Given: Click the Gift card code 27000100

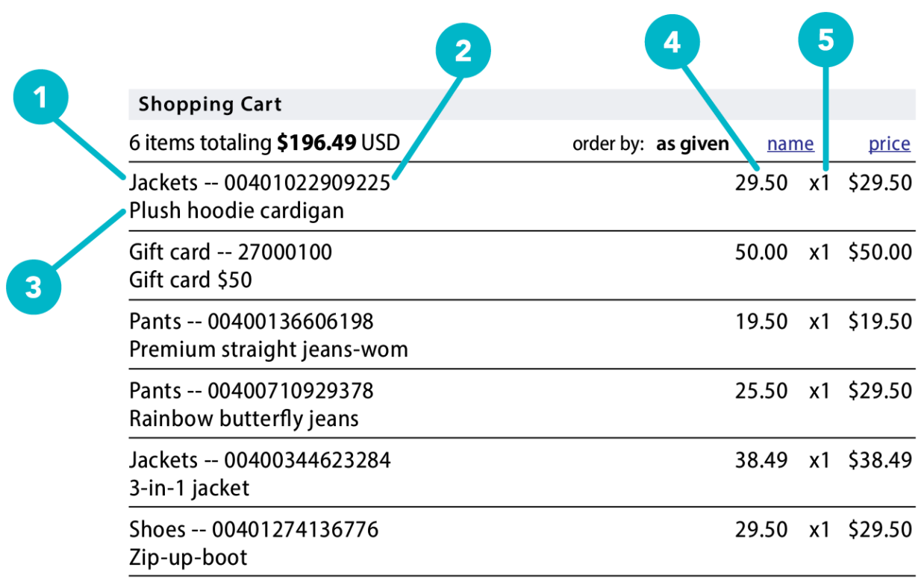Looking at the screenshot, I should click(x=284, y=252).
